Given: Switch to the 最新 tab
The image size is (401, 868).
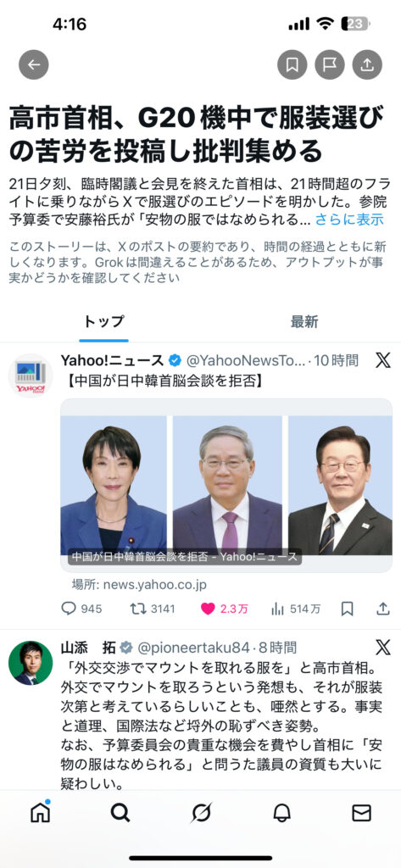Looking at the screenshot, I should tap(304, 321).
